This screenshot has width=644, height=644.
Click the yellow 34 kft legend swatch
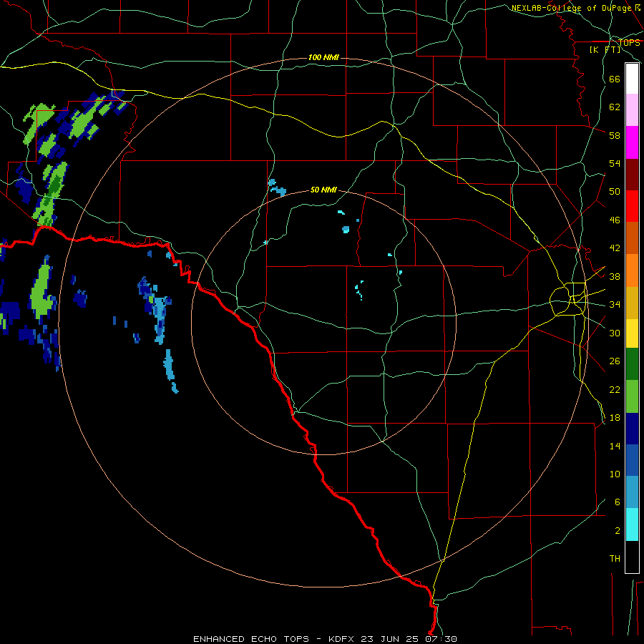point(632,333)
